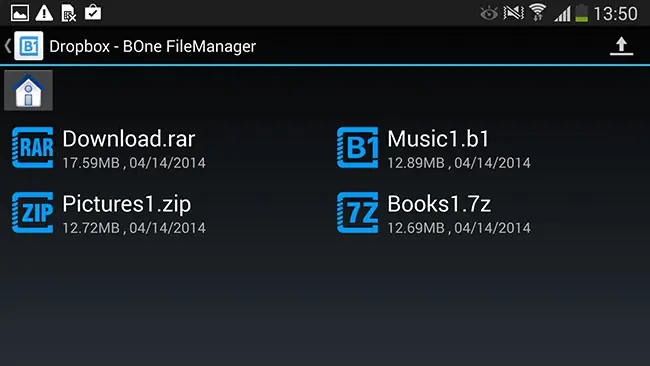Tap the failed document notification icon
Image resolution: width=650 pixels, height=366 pixels.
pyautogui.click(x=68, y=13)
